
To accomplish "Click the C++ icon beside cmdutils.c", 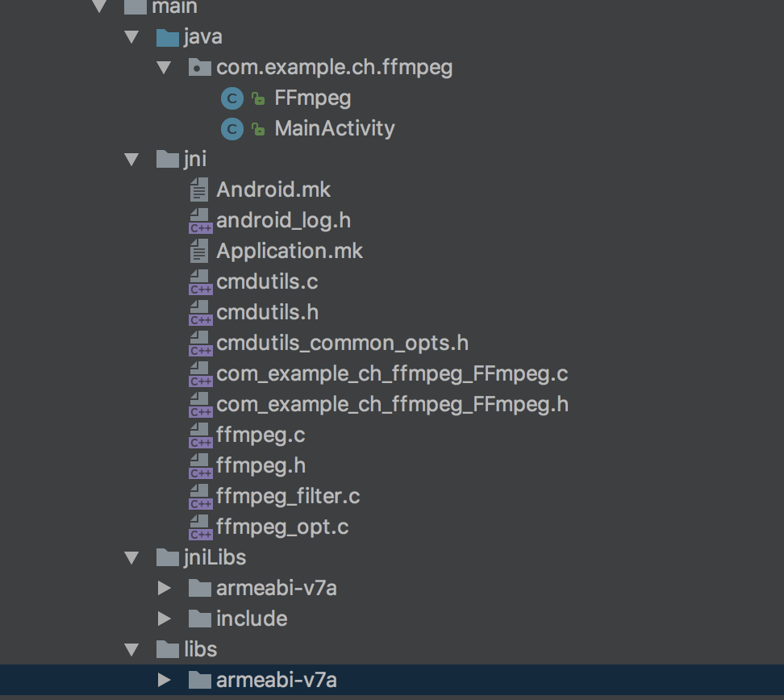I will [x=200, y=282].
